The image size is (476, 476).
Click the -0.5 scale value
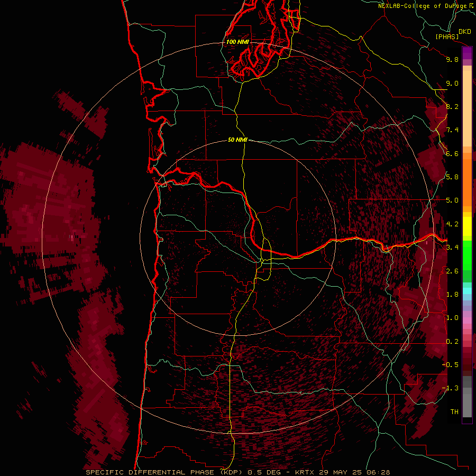(450, 365)
